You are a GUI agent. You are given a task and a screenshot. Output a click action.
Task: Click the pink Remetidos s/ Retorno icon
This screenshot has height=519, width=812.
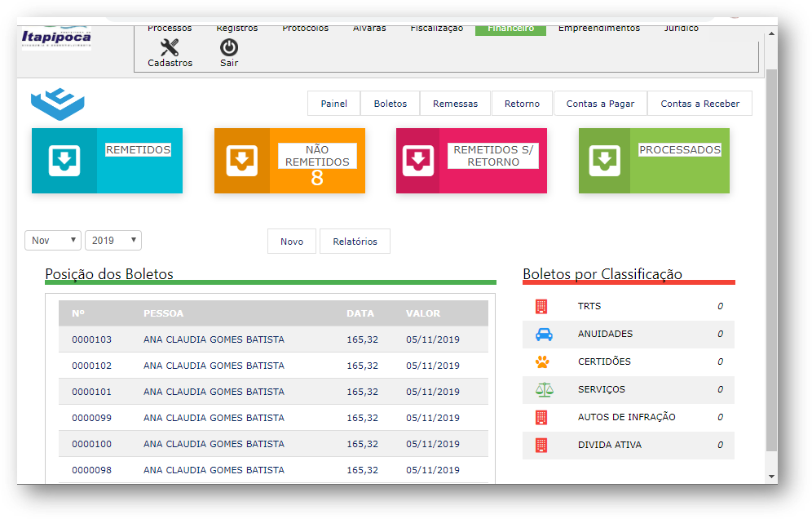(x=418, y=161)
